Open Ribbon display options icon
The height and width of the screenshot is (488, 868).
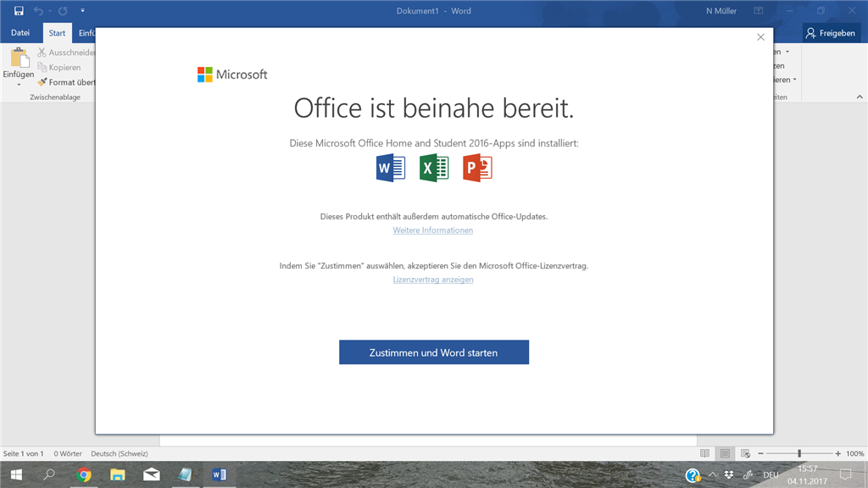point(759,10)
